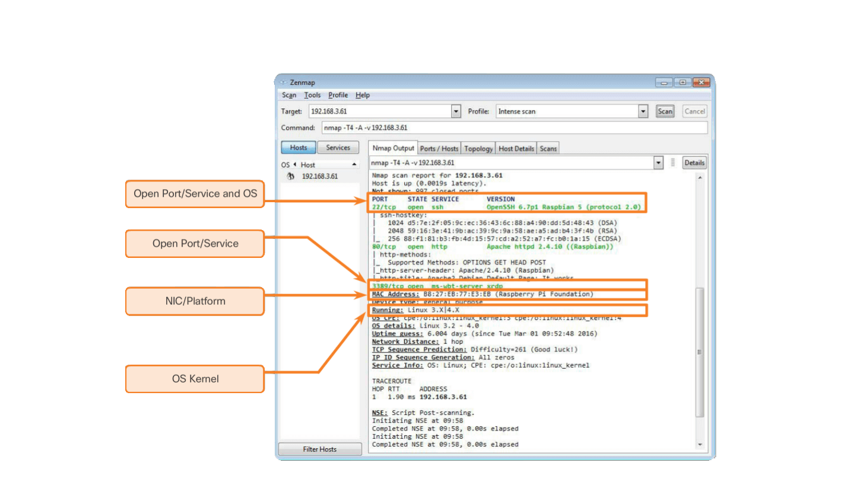Click the 'Host is up (0.0019s latency)' line
The image size is (841, 504).
pos(429,183)
